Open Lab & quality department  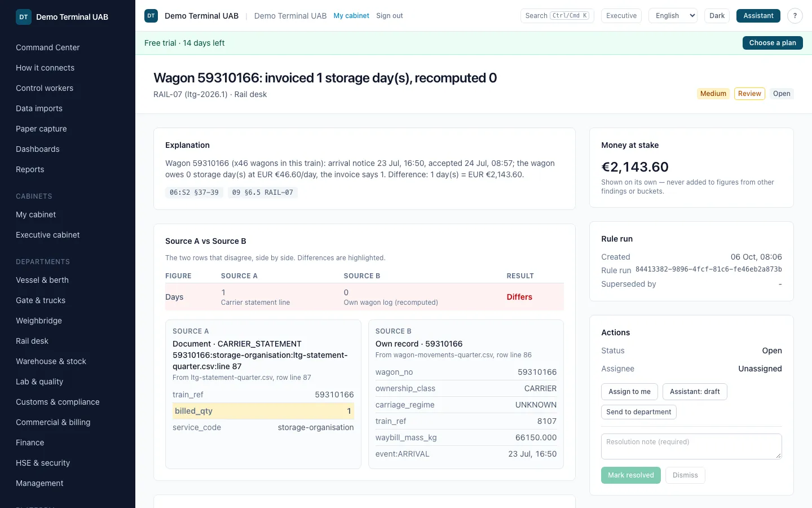tap(39, 382)
